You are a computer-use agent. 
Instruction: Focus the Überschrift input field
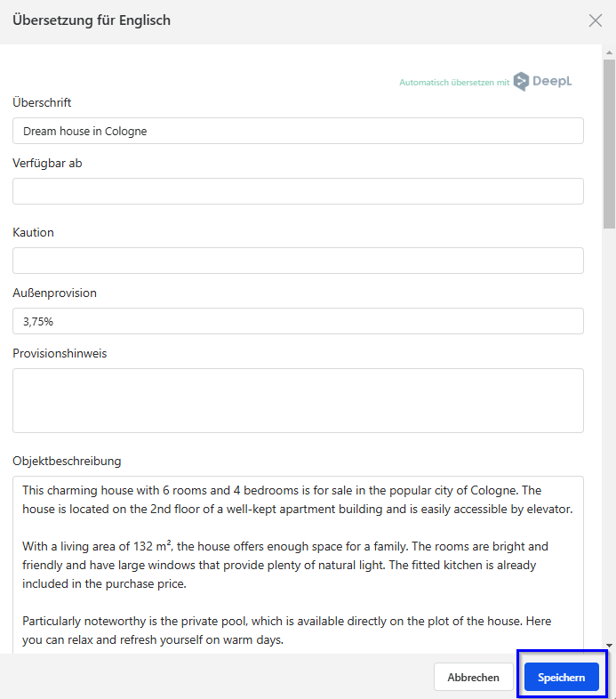[x=298, y=131]
